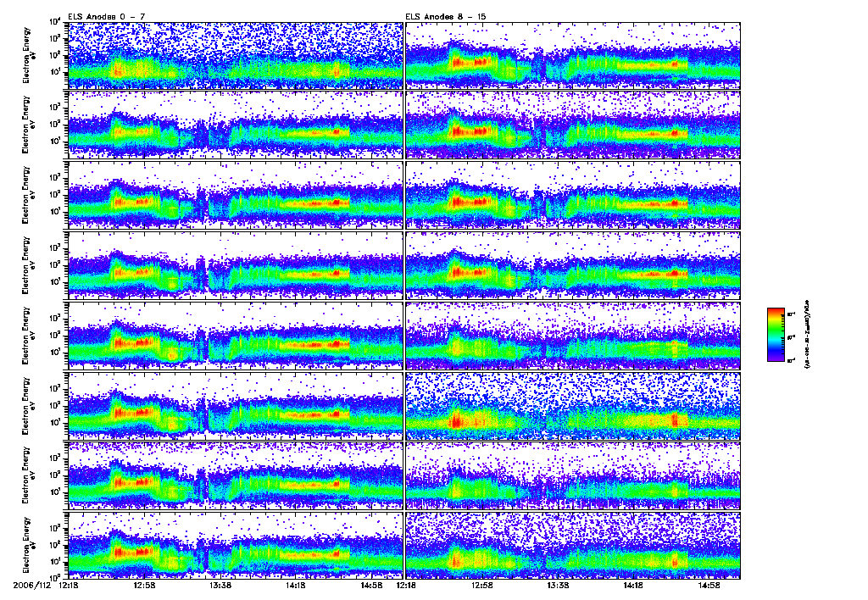Open the fifth spectrogram in the Anodes 8 - 15 column
The image size is (868, 600).
pos(573,336)
